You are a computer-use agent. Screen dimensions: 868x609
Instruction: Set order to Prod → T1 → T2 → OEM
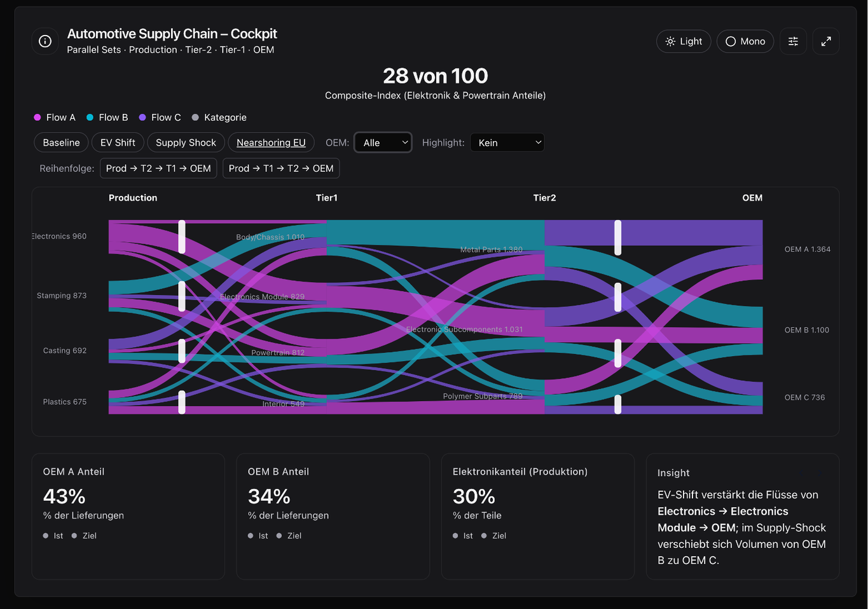click(x=281, y=168)
